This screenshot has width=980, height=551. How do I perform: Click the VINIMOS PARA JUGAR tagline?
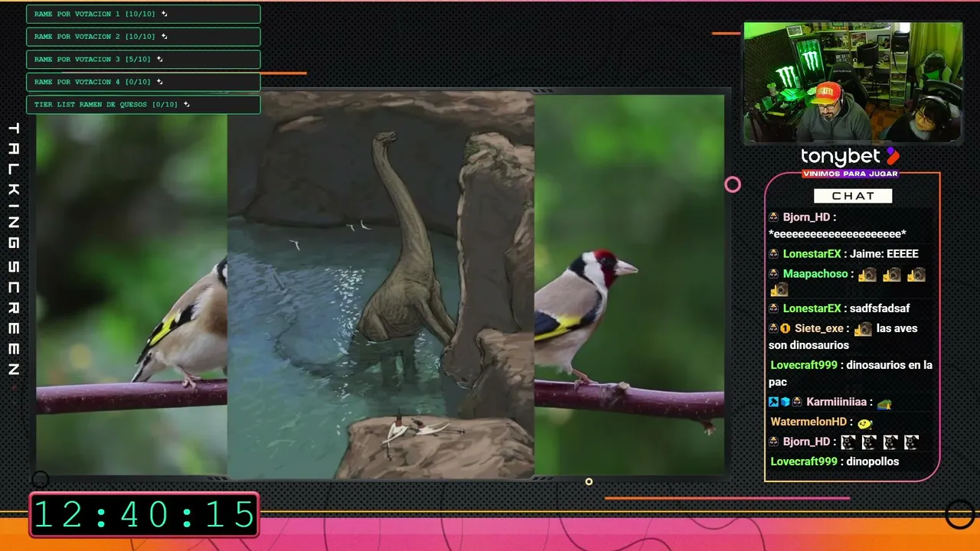(850, 174)
